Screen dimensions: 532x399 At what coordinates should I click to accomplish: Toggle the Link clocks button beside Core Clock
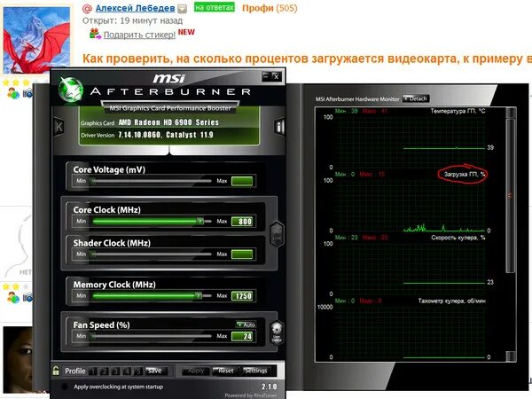277,234
